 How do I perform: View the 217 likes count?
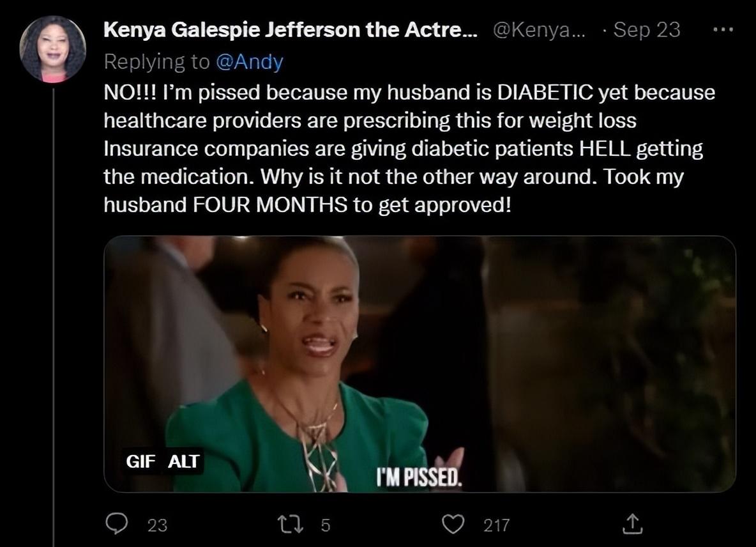tap(497, 525)
